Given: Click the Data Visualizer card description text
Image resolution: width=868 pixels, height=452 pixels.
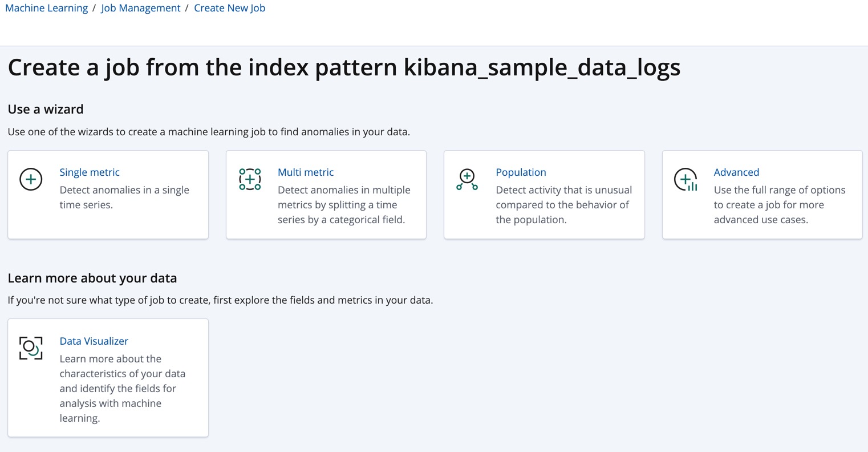Looking at the screenshot, I should point(122,388).
